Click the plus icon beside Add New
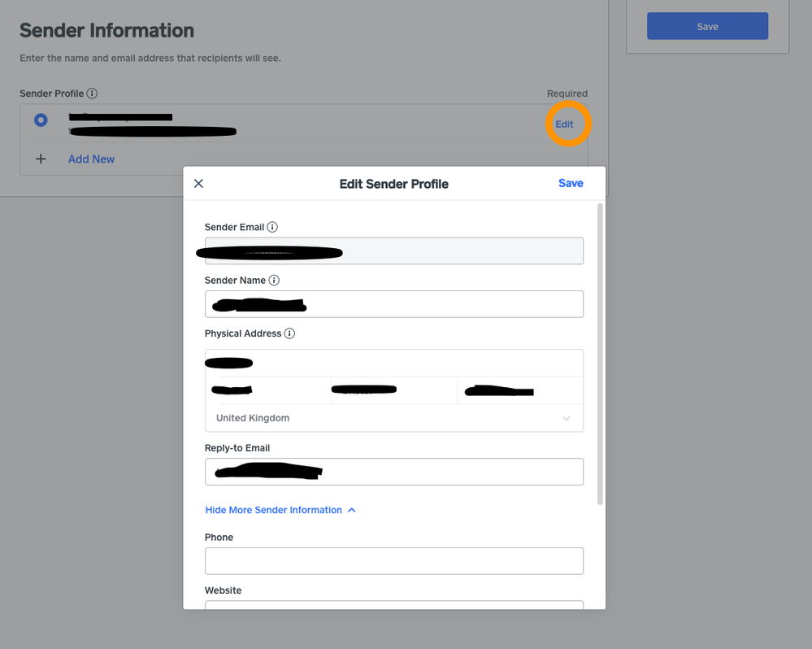The width and height of the screenshot is (812, 649). click(x=41, y=159)
